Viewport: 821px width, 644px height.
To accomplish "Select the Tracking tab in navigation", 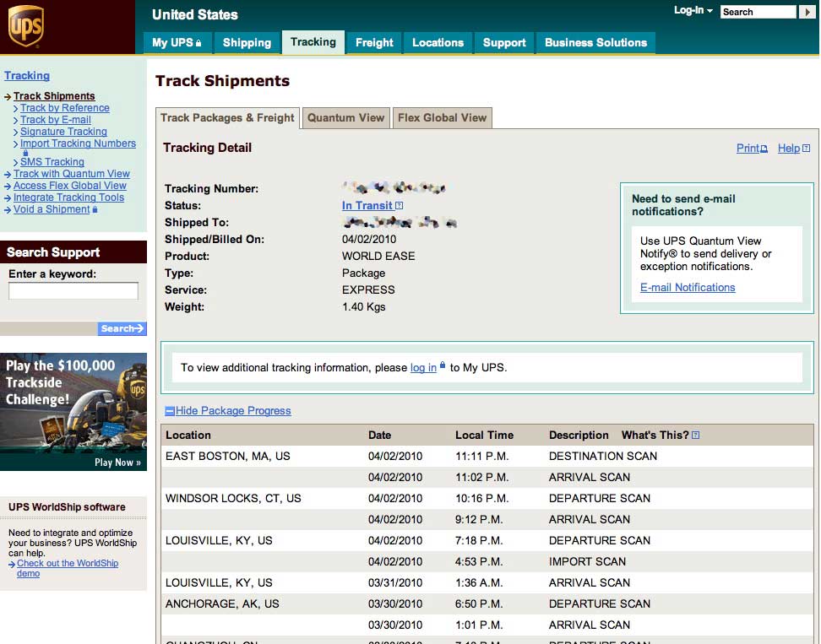I will click(313, 42).
